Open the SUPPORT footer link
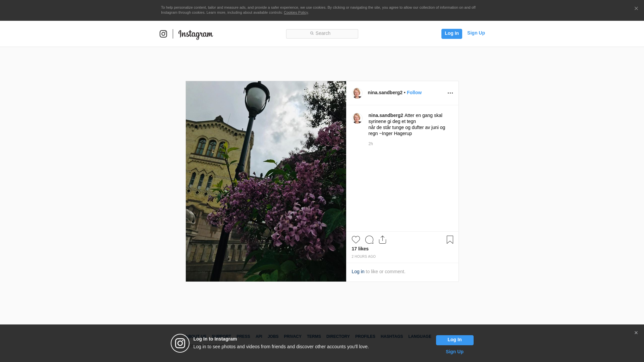644x362 pixels. click(x=221, y=337)
